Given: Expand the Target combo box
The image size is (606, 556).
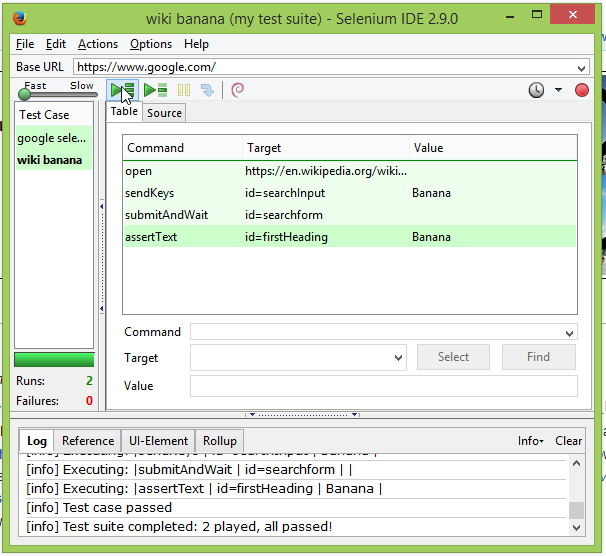Looking at the screenshot, I should point(398,358).
